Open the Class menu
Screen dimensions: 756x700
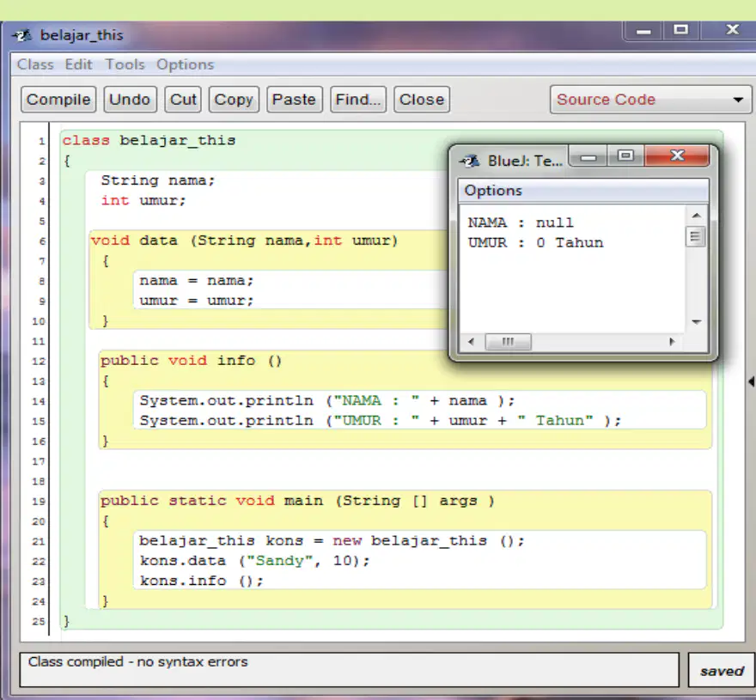35,64
